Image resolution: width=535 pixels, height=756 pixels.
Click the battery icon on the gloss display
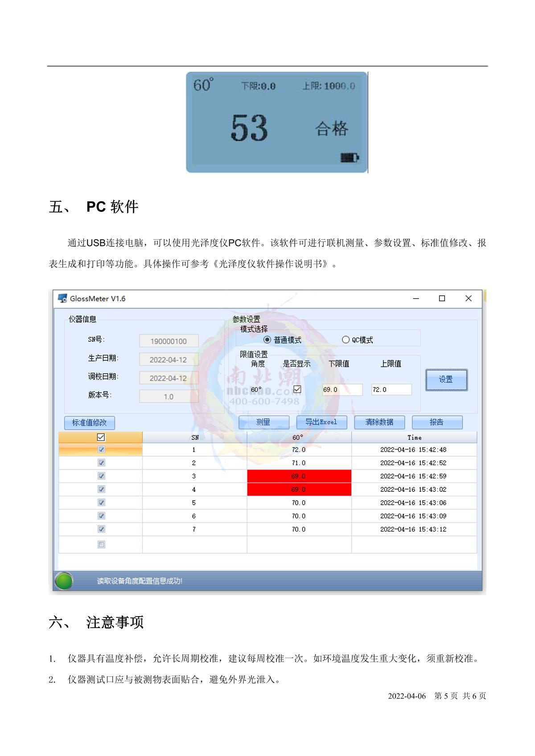pos(350,158)
